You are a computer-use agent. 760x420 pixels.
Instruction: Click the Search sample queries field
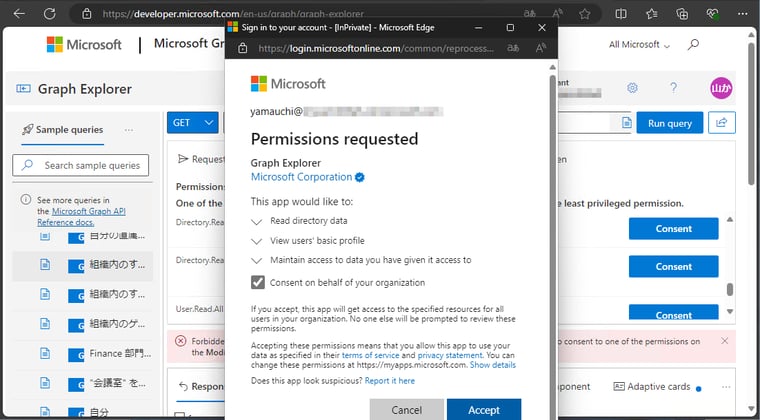(x=80, y=166)
